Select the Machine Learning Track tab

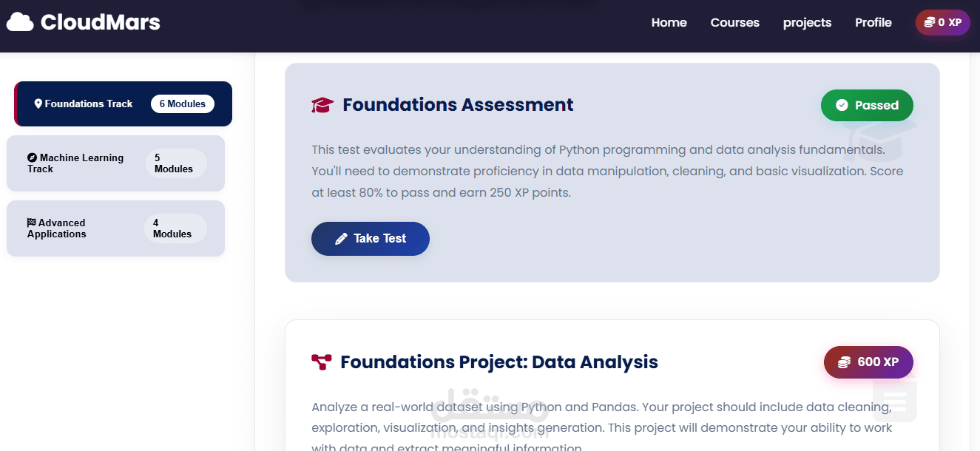[81, 163]
